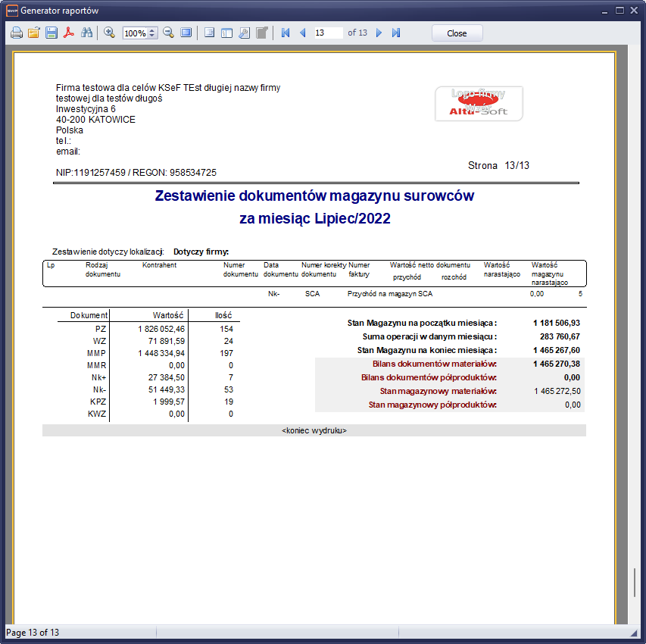Open the Find text binoculars tool

pos(86,33)
